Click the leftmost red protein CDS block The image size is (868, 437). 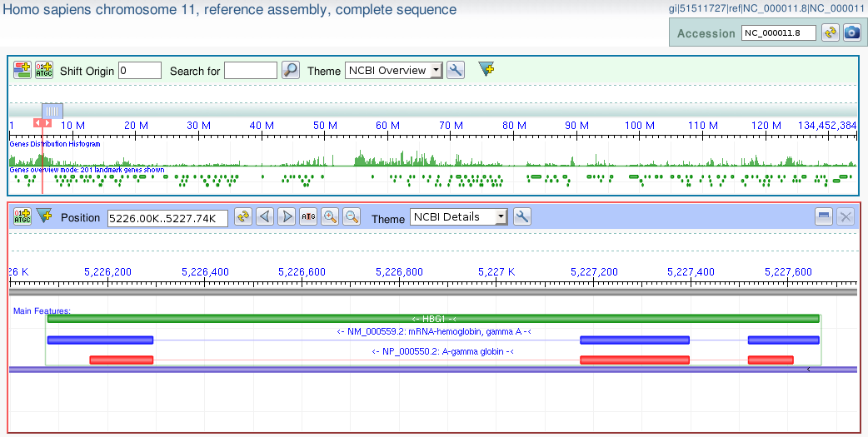122,360
